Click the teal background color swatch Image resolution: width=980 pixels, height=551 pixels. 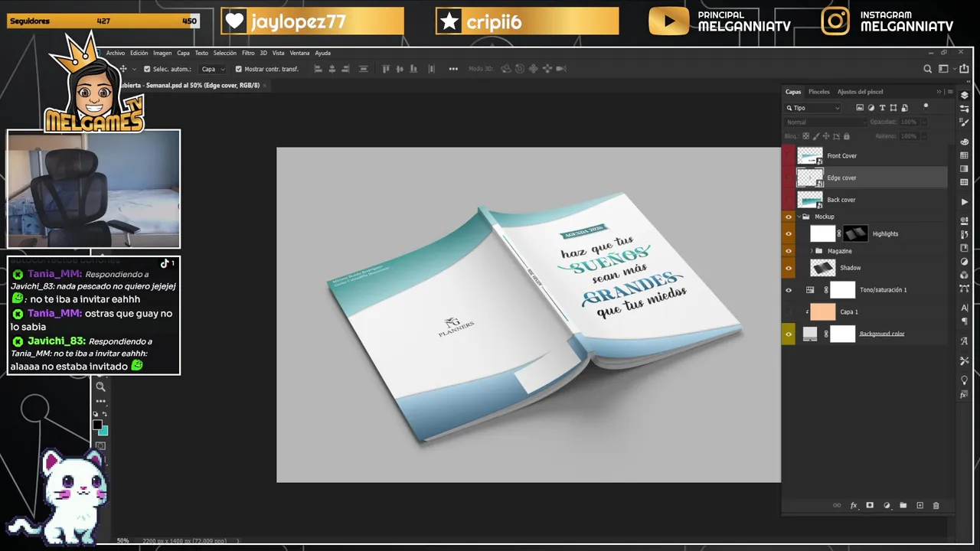(103, 430)
